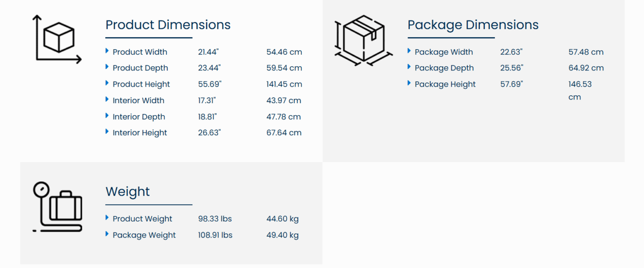Image resolution: width=644 pixels, height=268 pixels.
Task: Click the 108.91 lbs package weight value
Action: coord(215,235)
